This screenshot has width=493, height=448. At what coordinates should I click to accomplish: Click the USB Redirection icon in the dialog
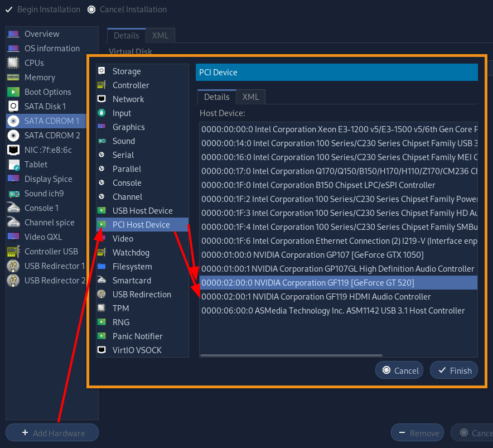[x=101, y=294]
